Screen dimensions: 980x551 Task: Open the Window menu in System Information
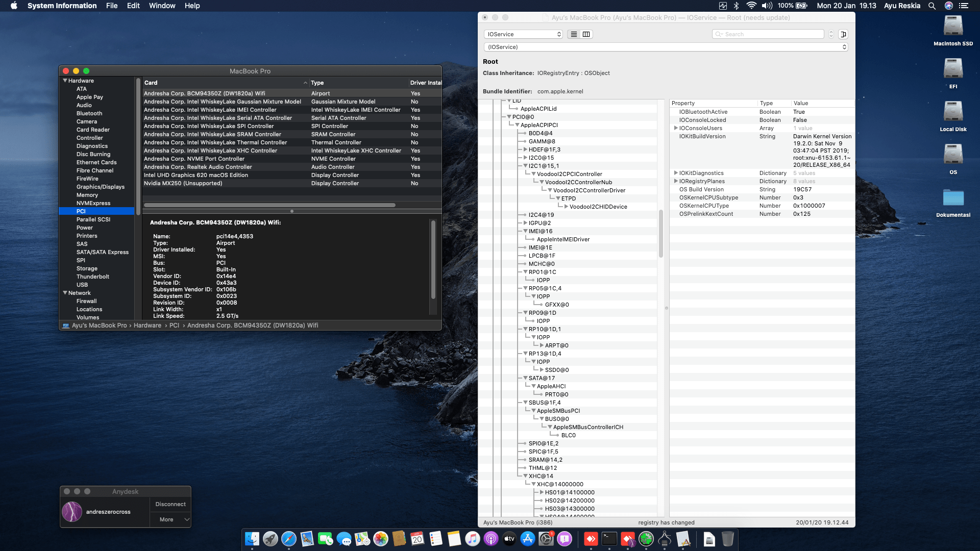pos(162,6)
